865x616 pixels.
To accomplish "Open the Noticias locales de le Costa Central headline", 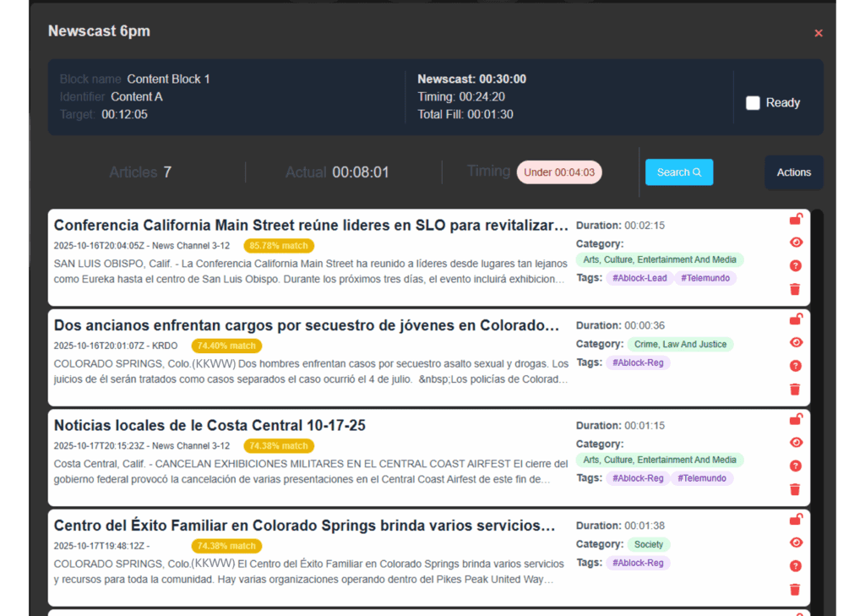I will click(209, 425).
